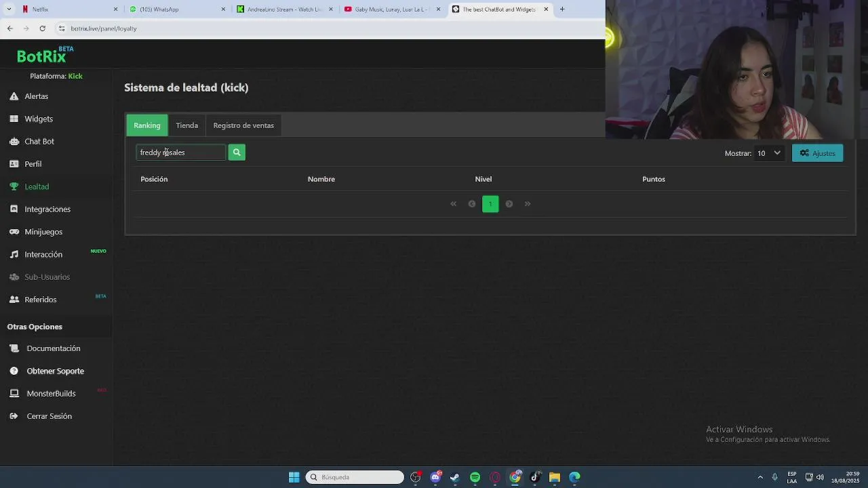
Task: Open a new browser tab
Action: coord(562,9)
